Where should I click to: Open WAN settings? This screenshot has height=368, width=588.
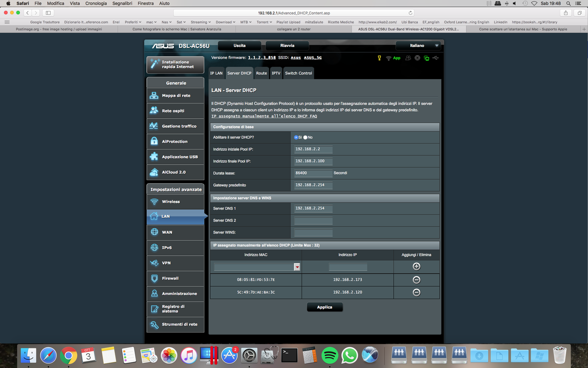tap(175, 232)
